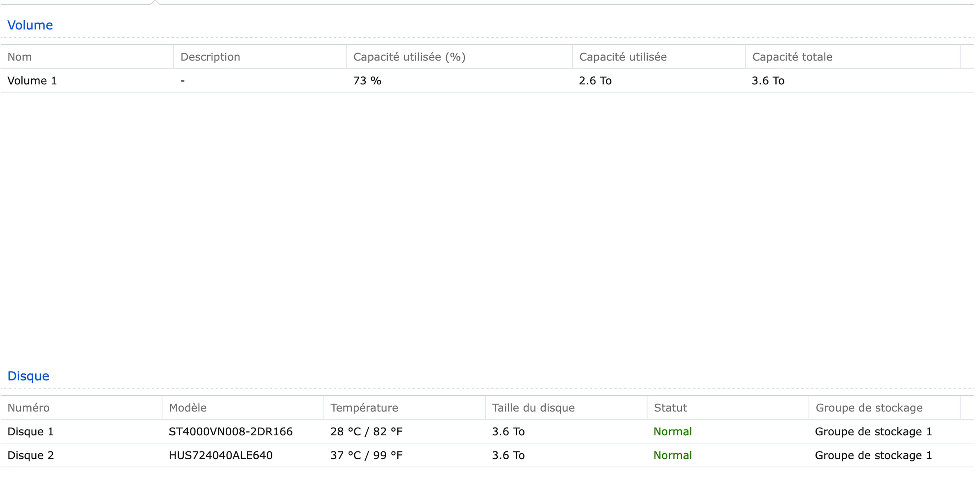Sort disks by the Numéro column header

28,408
